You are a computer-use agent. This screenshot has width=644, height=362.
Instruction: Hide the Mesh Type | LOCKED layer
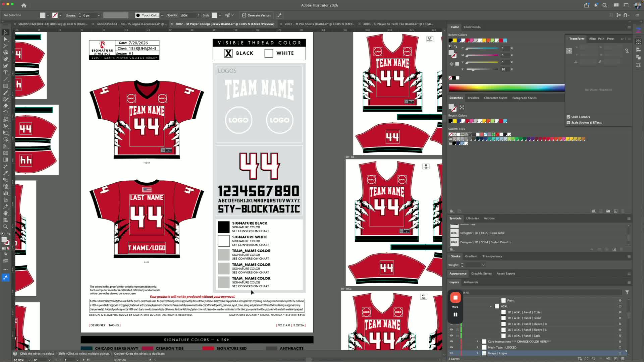pos(451,348)
